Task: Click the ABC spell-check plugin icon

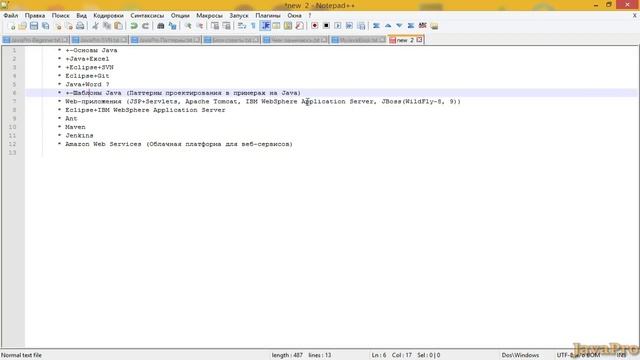Action: [x=422, y=26]
